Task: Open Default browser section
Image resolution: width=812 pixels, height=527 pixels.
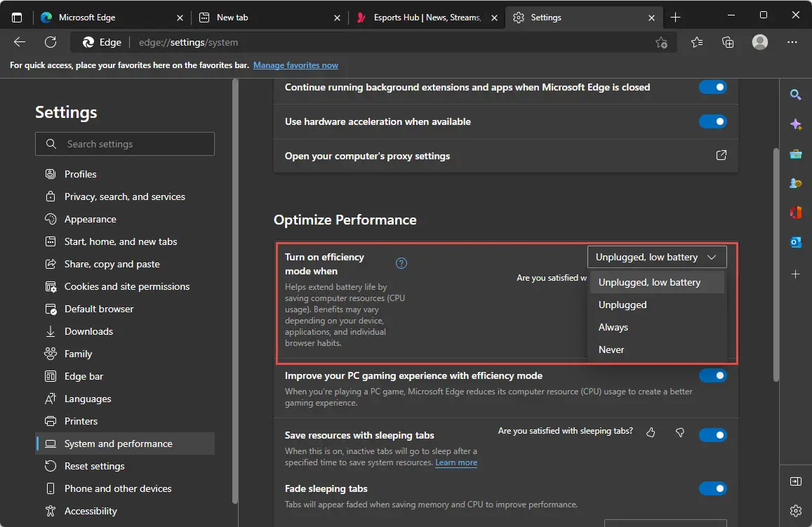Action: point(125,309)
